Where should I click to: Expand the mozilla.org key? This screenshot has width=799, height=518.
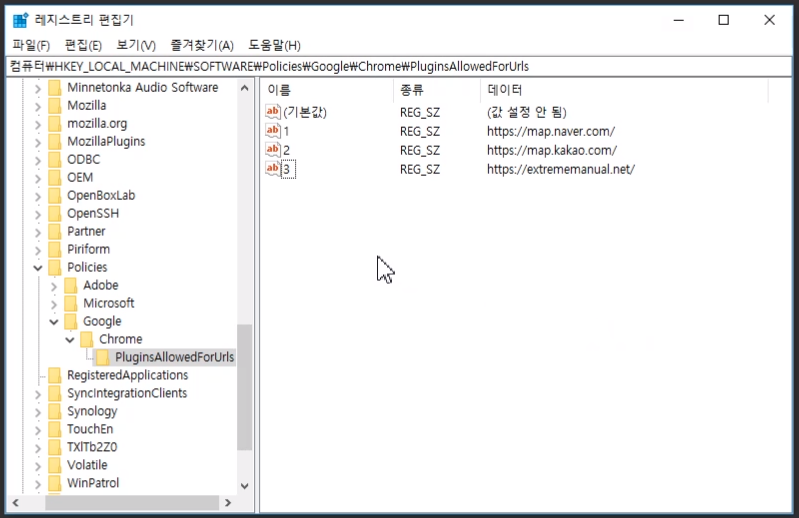click(38, 124)
